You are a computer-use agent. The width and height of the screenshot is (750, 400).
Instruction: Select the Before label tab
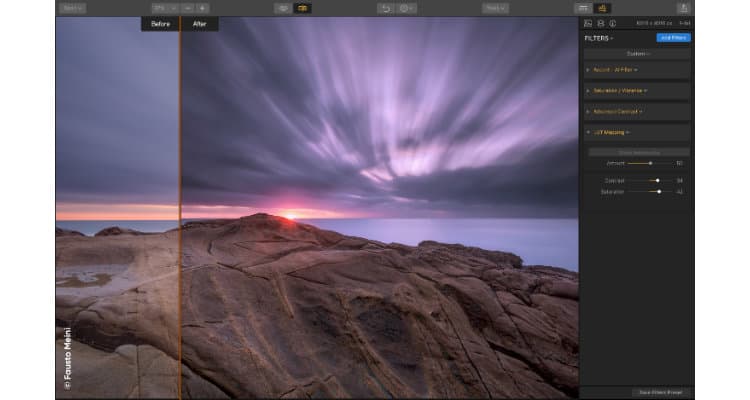click(160, 24)
